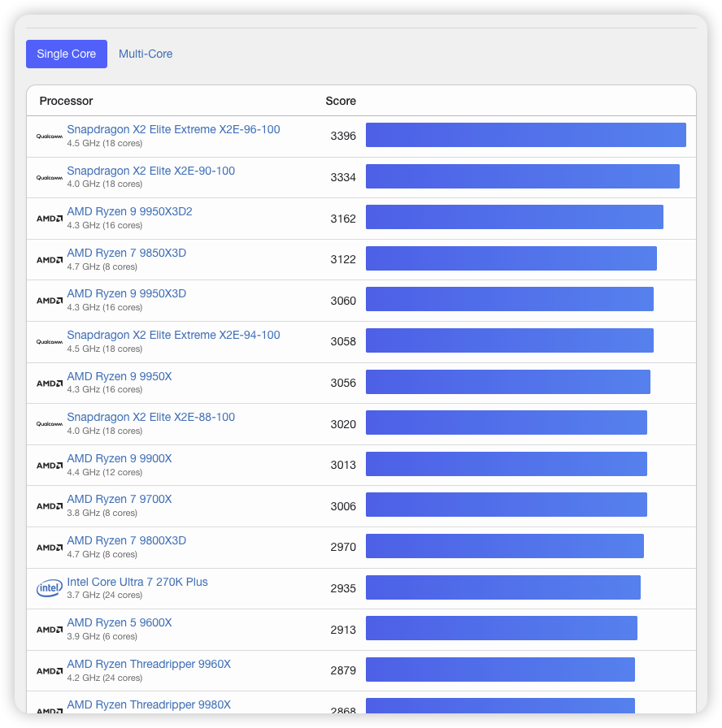Screen dimensions: 722x728
Task: Select the score value 3020
Action: [343, 424]
